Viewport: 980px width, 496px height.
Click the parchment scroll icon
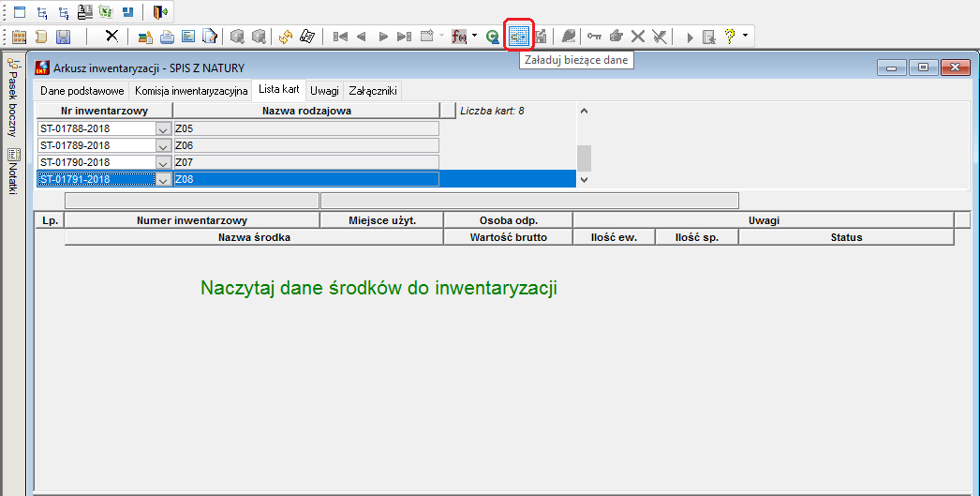[41, 37]
